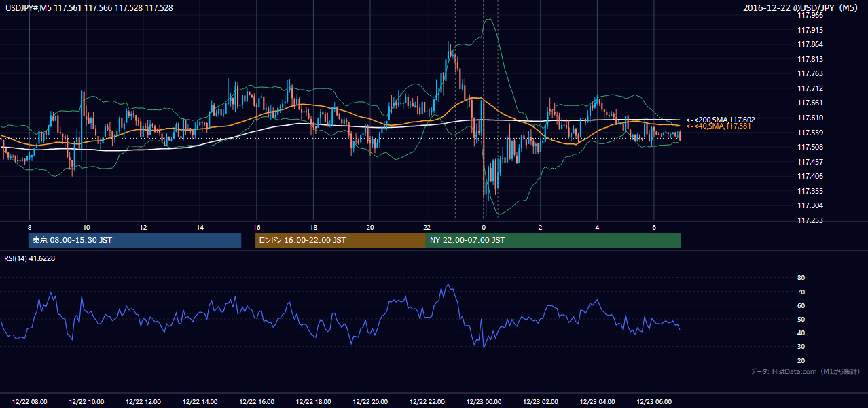Click the RSI scale value 80
This screenshot has height=408, width=868.
point(801,278)
